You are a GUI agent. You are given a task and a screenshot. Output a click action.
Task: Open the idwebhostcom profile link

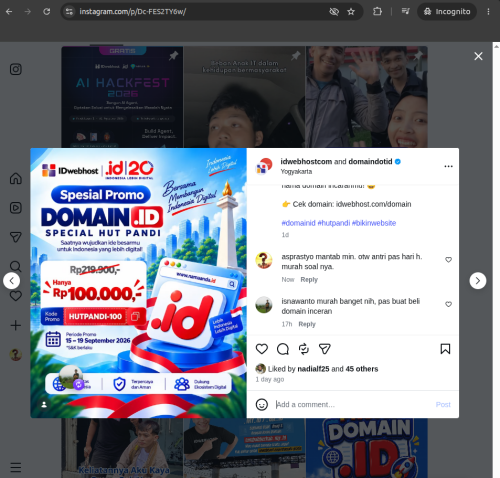(306, 162)
